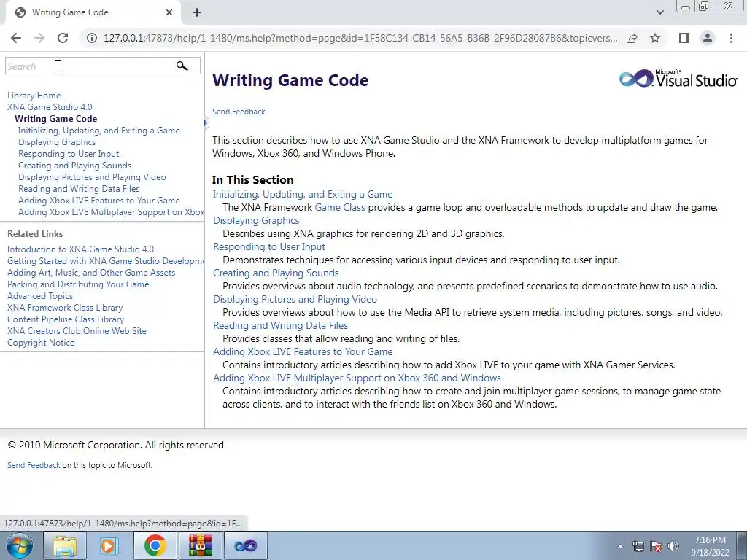Open XNA Game Studio 4.0 node
This screenshot has width=747, height=560.
click(x=50, y=107)
